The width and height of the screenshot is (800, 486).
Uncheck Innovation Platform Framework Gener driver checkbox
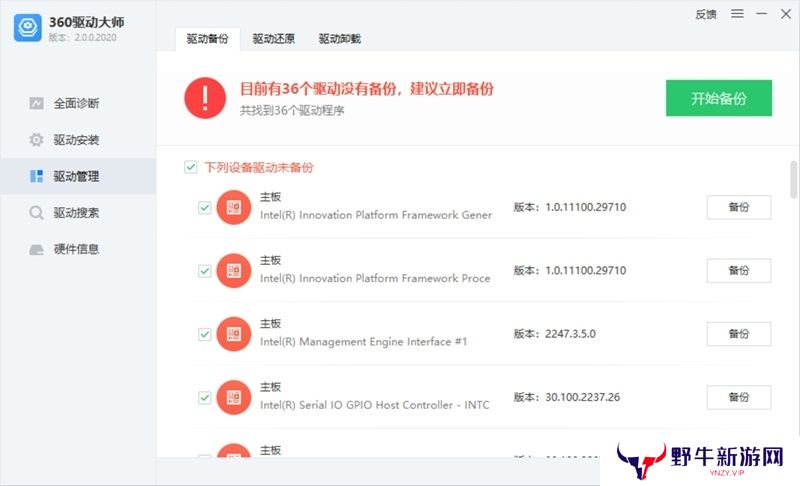point(205,208)
